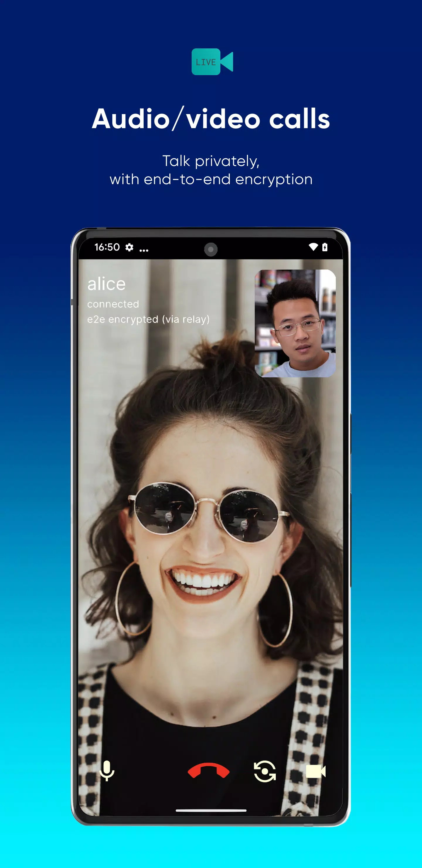Click the with end-to-end encryption line
This screenshot has width=422, height=868.
pyautogui.click(x=211, y=179)
